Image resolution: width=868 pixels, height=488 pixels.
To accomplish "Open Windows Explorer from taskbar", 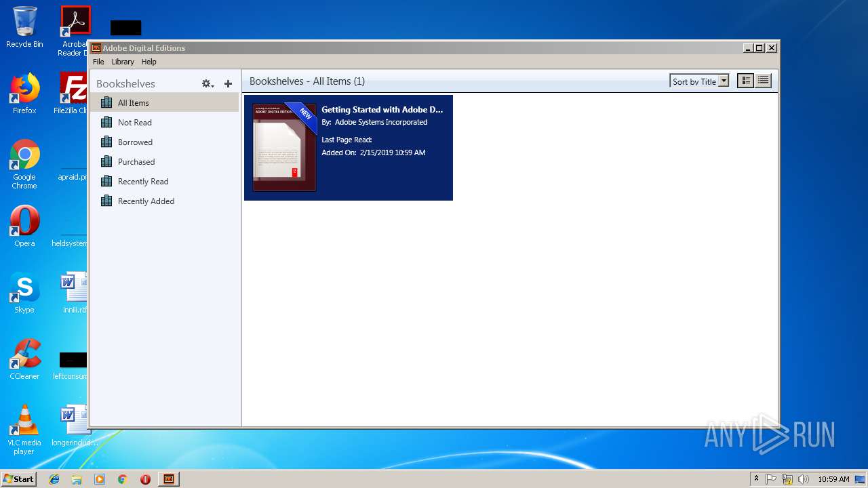I will (77, 479).
